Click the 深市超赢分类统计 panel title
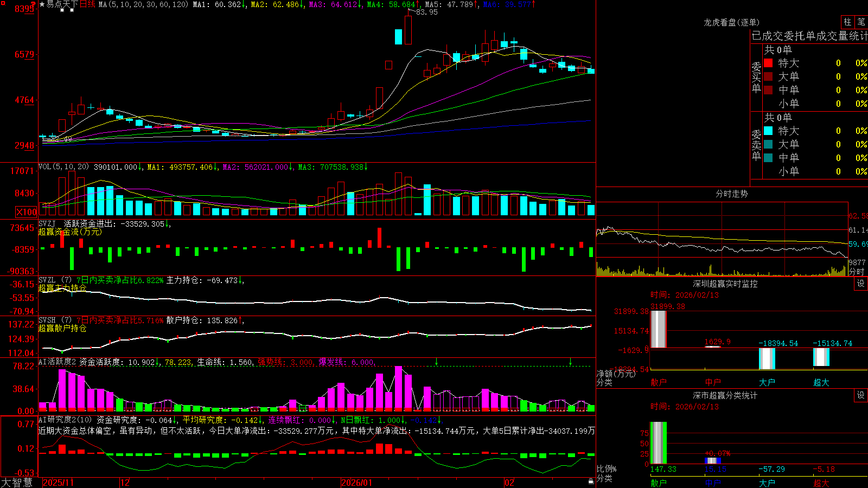This screenshot has height=488, width=868. coord(725,395)
